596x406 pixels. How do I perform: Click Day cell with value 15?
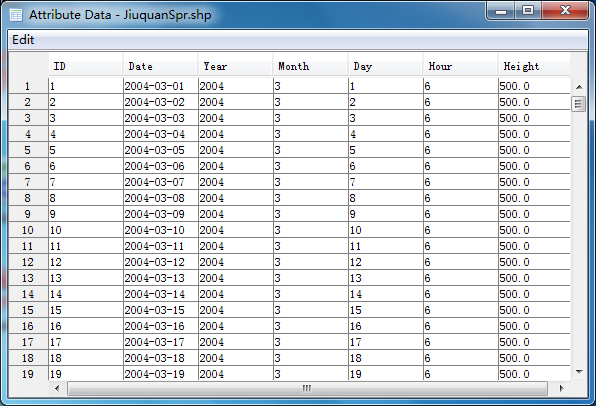point(386,310)
